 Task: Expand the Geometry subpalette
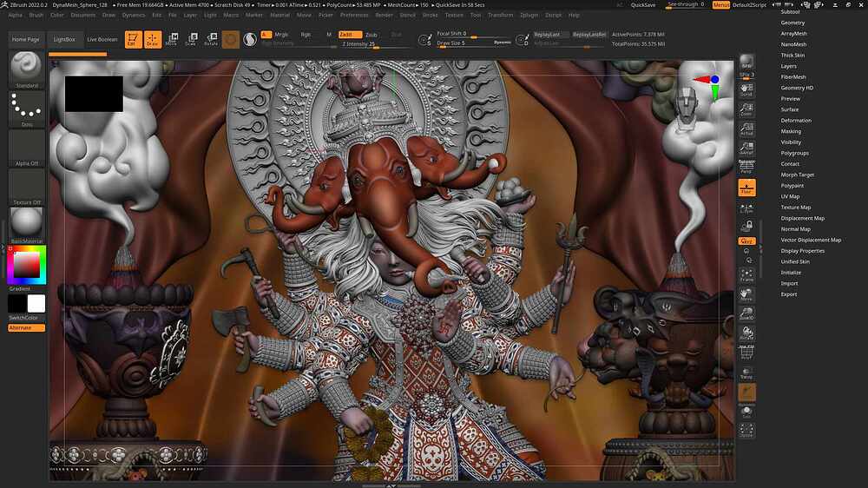pyautogui.click(x=792, y=23)
